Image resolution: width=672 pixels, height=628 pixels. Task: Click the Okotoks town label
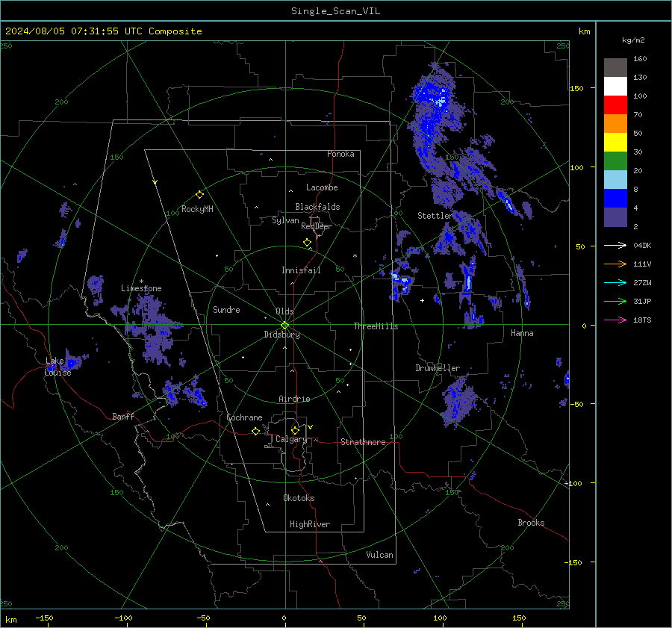click(x=299, y=498)
